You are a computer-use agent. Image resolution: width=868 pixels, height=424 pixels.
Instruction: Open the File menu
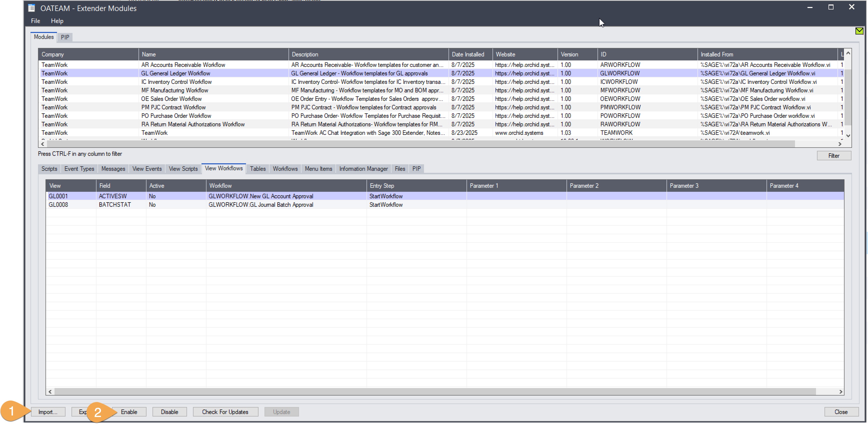(x=35, y=21)
